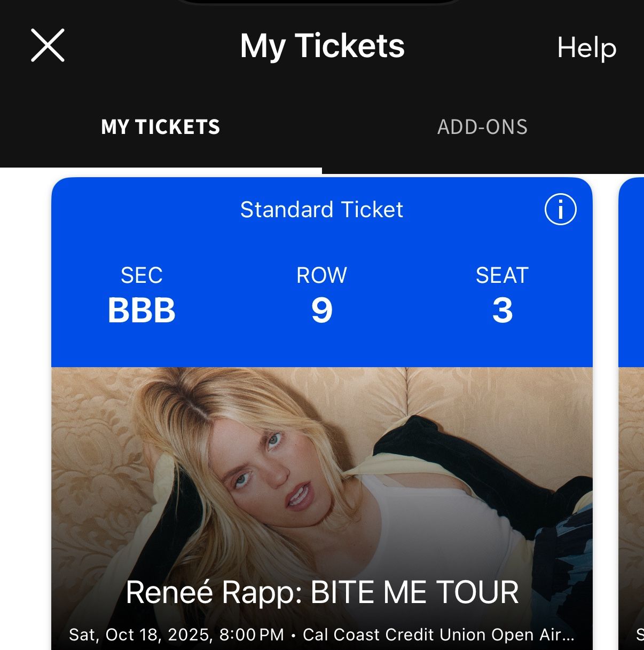Select the MY TICKETS tab
This screenshot has height=650, width=644.
coord(160,127)
